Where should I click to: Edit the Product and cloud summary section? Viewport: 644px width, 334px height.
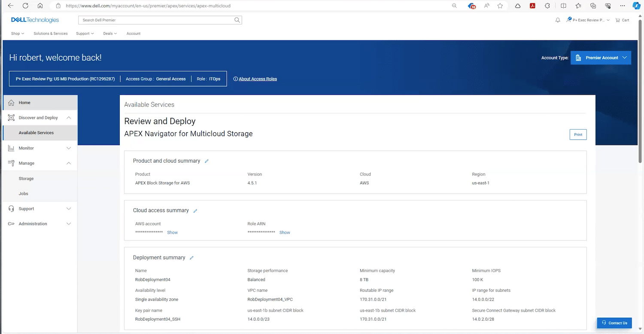(207, 161)
